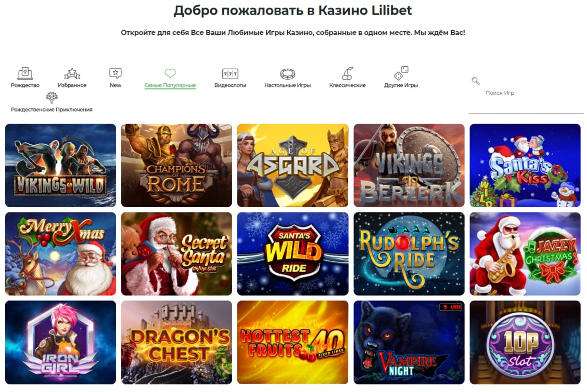
Task: Open the Iron Girl game tile
Action: point(61,342)
